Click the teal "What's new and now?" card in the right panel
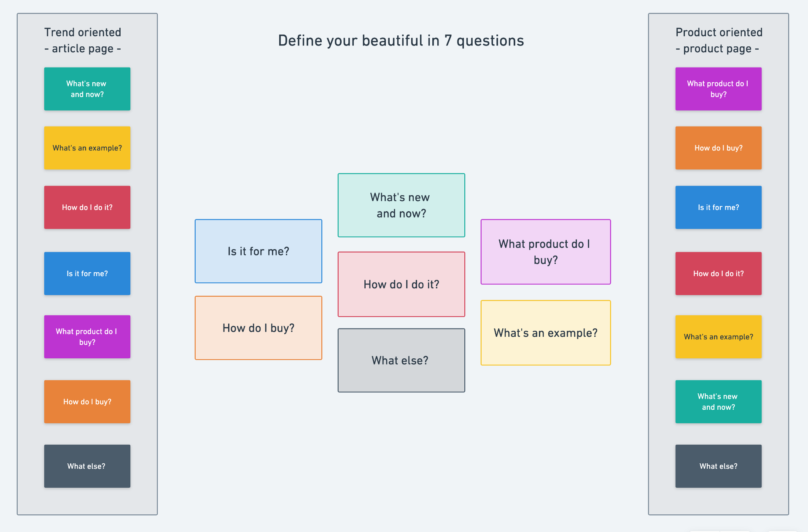The image size is (808, 532). click(x=719, y=402)
